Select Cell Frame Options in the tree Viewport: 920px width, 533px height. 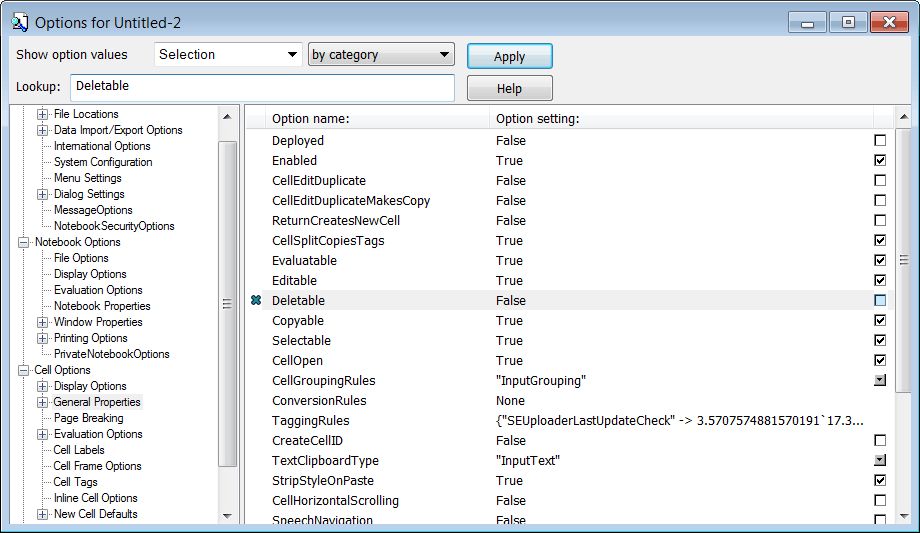click(97, 466)
